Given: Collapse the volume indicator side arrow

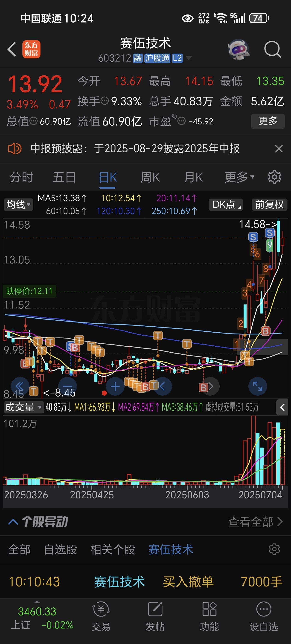Looking at the screenshot, I should 282,407.
